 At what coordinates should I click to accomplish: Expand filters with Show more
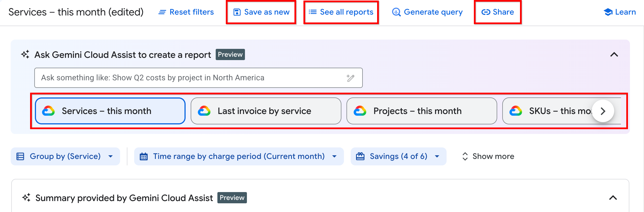(488, 156)
